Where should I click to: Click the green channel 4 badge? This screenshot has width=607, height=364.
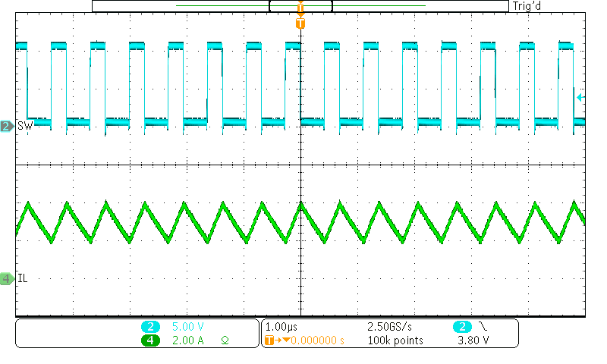pyautogui.click(x=150, y=340)
